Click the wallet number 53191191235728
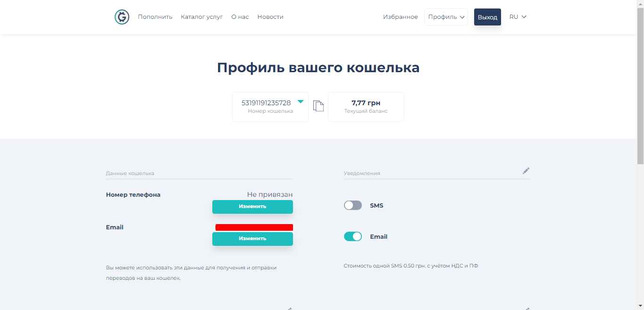 (x=266, y=103)
